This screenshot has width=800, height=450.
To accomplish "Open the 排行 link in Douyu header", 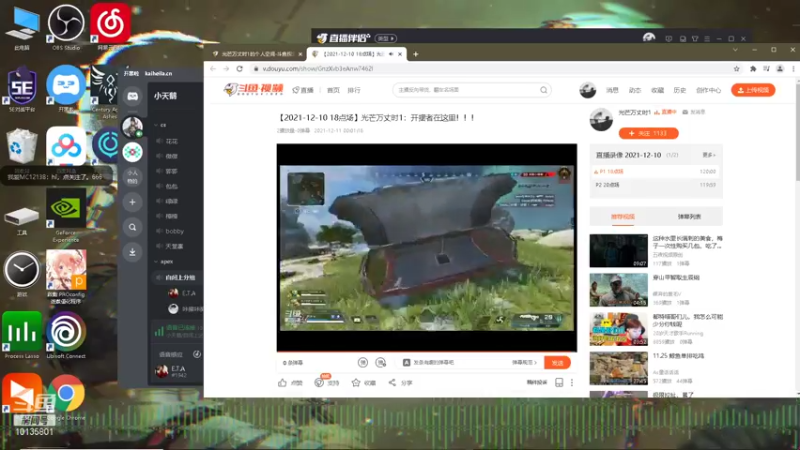I will click(x=354, y=90).
